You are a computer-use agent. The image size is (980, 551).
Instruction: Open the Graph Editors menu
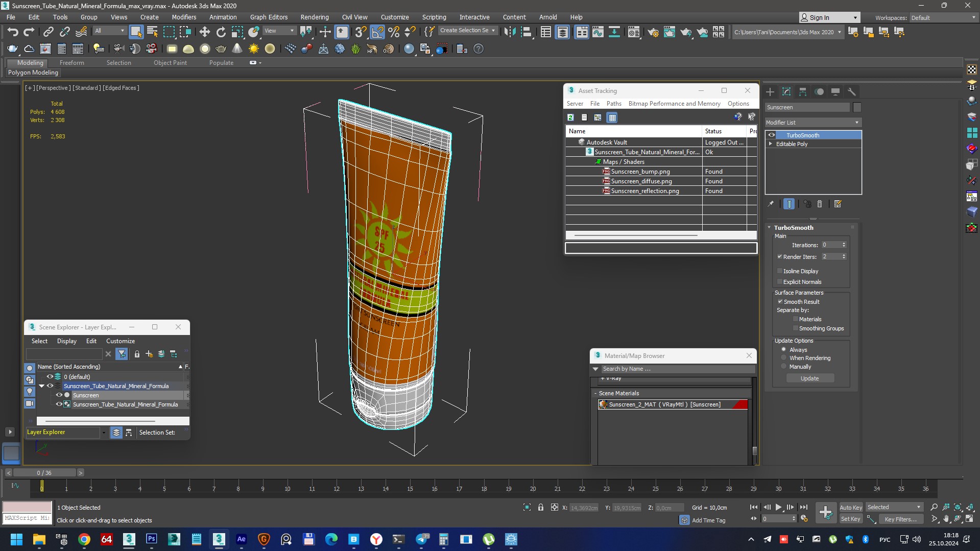click(x=269, y=17)
